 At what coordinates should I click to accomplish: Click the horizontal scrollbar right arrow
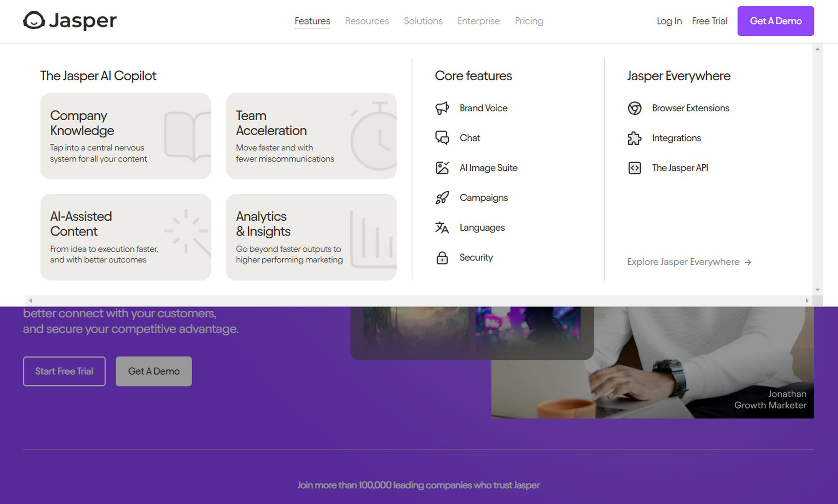(x=807, y=301)
